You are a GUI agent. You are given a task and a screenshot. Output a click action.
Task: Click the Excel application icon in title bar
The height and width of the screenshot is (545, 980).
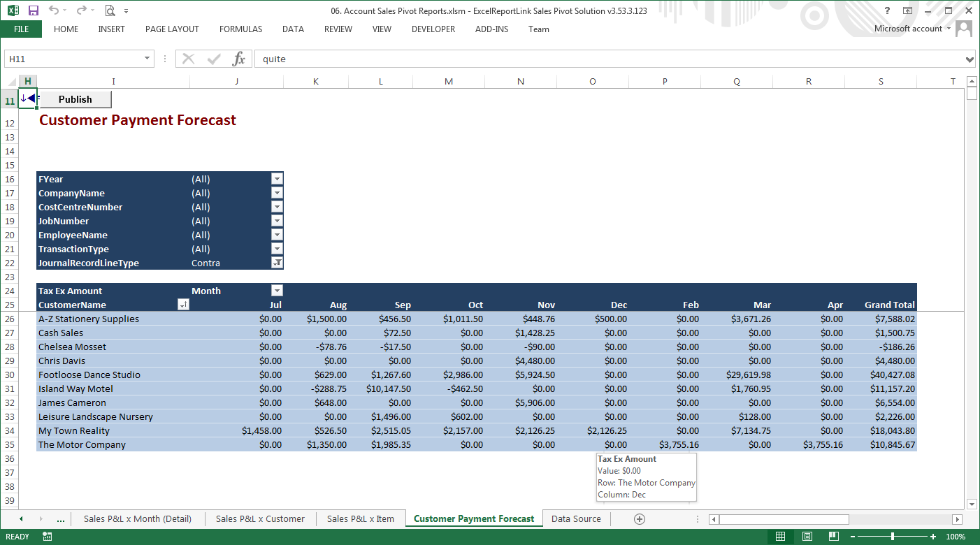tap(13, 10)
